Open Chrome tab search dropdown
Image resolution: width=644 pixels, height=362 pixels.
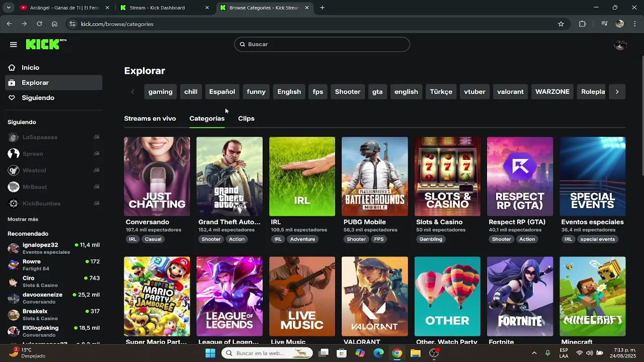tap(8, 8)
